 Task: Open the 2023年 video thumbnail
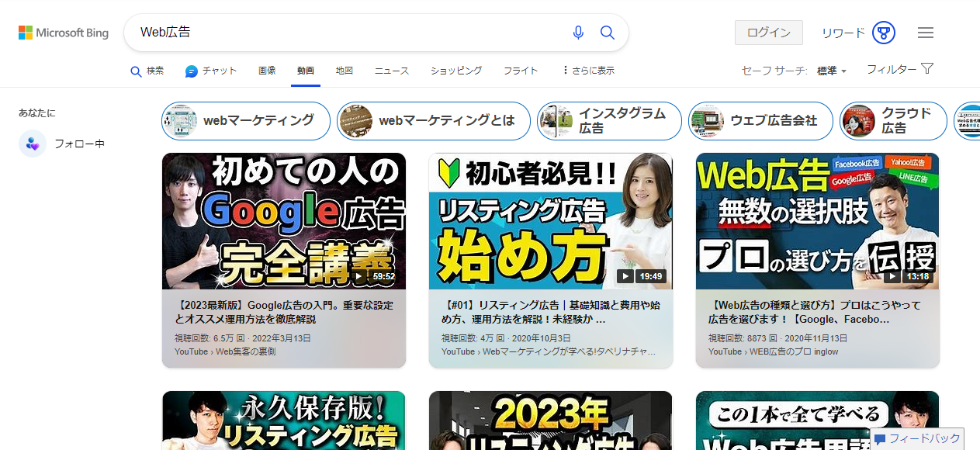click(551, 421)
